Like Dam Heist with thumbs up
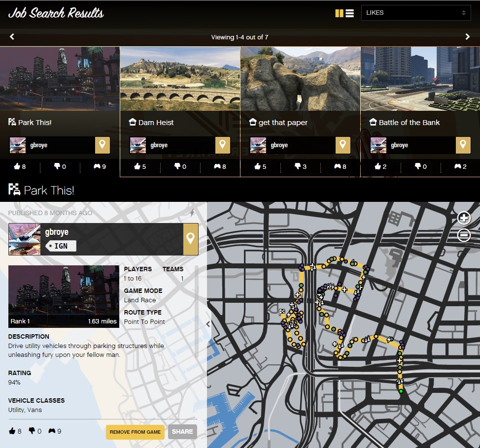 point(137,166)
